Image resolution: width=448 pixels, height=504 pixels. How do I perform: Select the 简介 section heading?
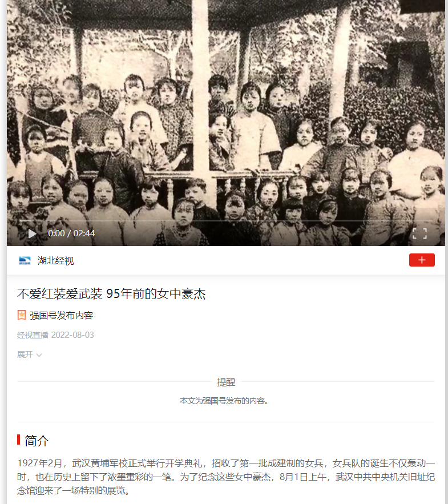pos(37,440)
